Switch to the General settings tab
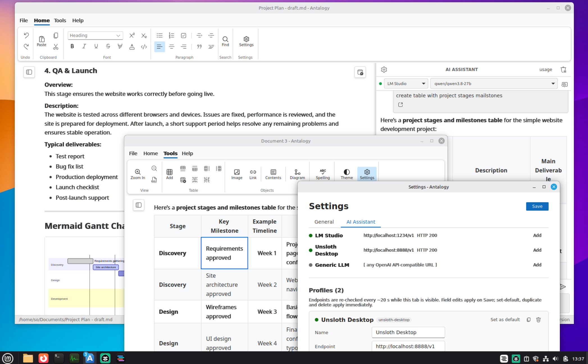Image resolution: width=588 pixels, height=364 pixels. [x=324, y=222]
